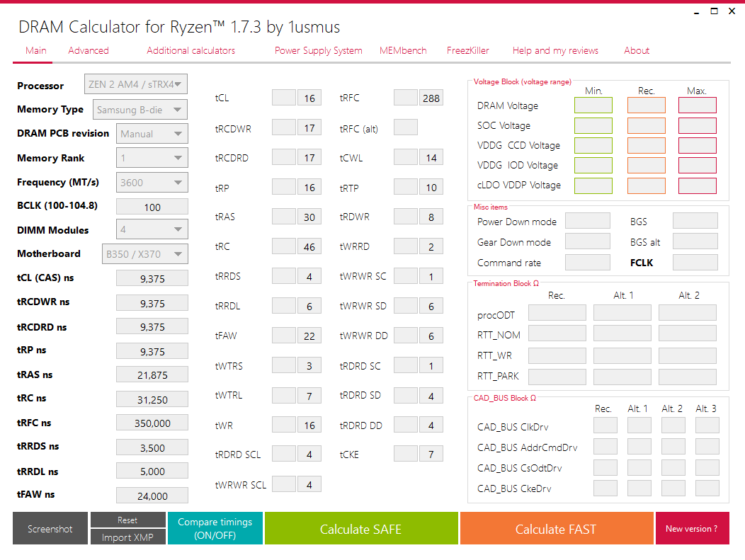Open Help and my reviews tab
The width and height of the screenshot is (745, 560).
[555, 51]
